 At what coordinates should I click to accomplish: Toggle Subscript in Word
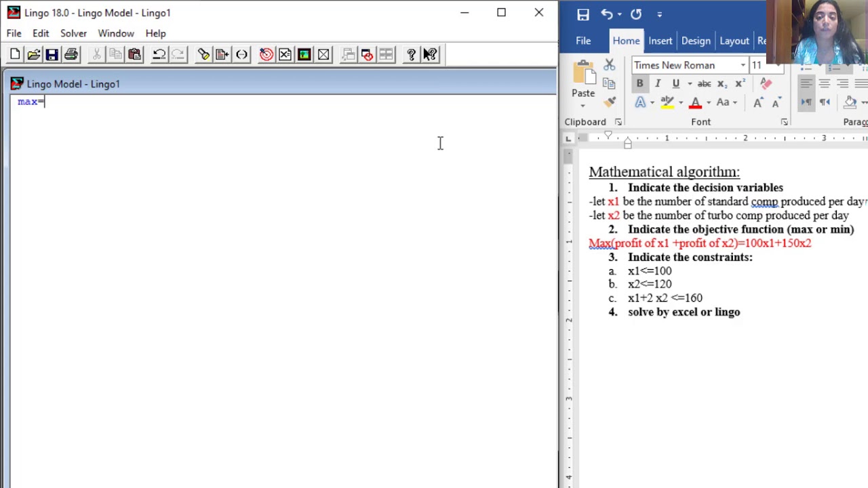pos(722,83)
